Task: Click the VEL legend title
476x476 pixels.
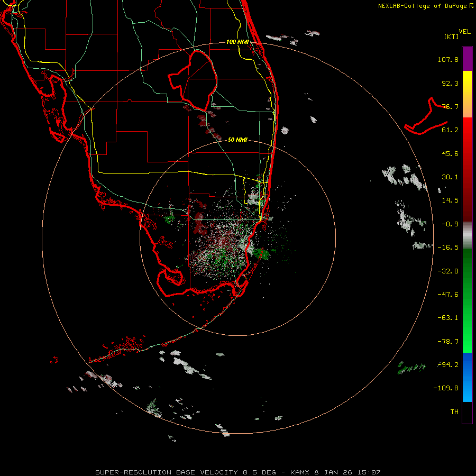Action: (x=464, y=32)
